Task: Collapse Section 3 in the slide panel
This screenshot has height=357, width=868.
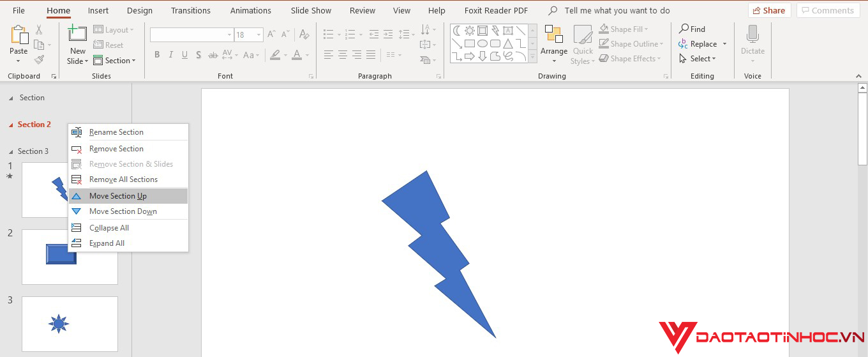Action: (x=10, y=151)
